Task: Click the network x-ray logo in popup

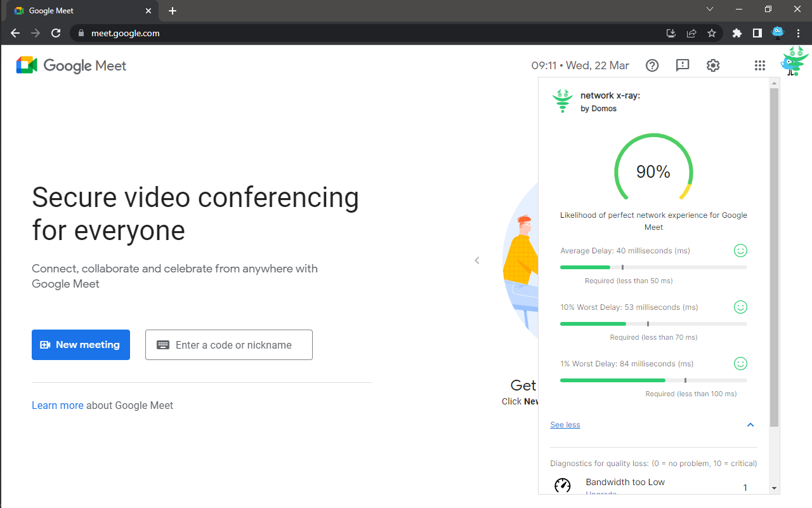Action: click(x=562, y=101)
